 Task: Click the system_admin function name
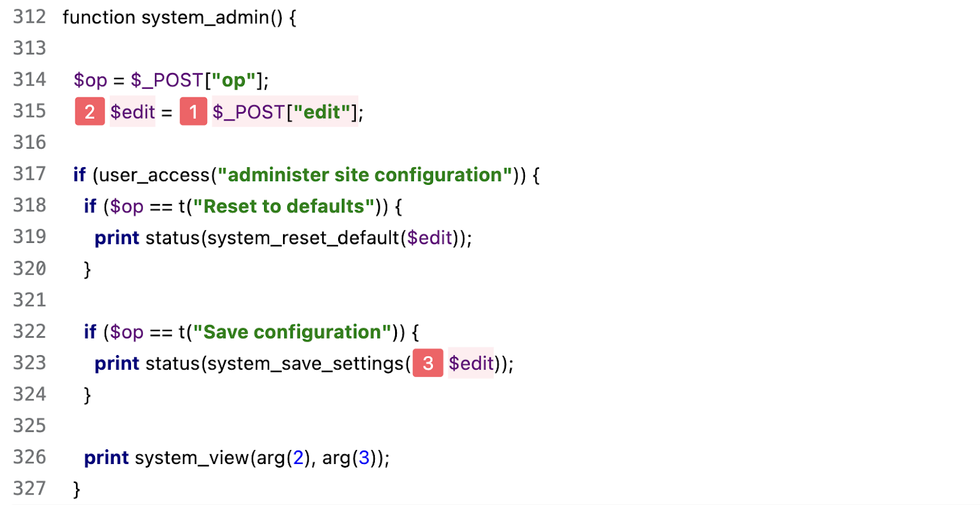pyautogui.click(x=205, y=18)
